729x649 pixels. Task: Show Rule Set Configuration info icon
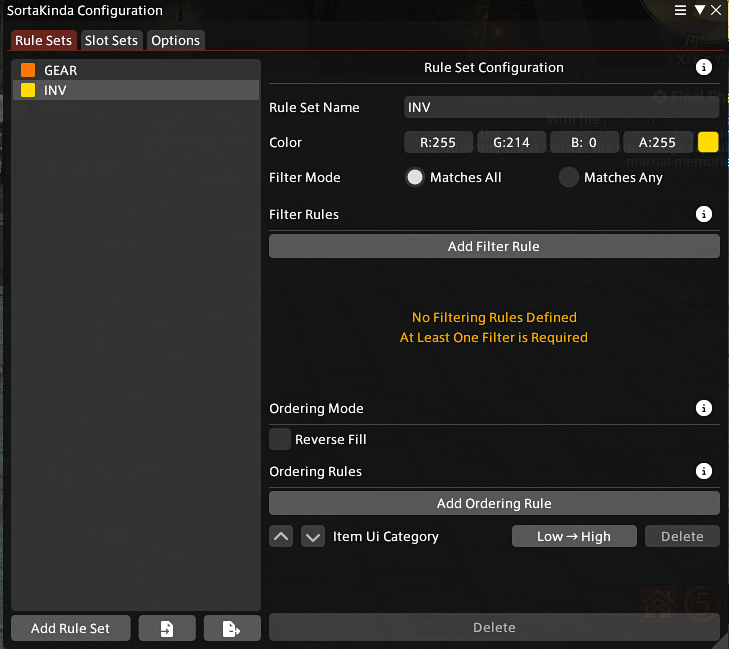click(703, 67)
